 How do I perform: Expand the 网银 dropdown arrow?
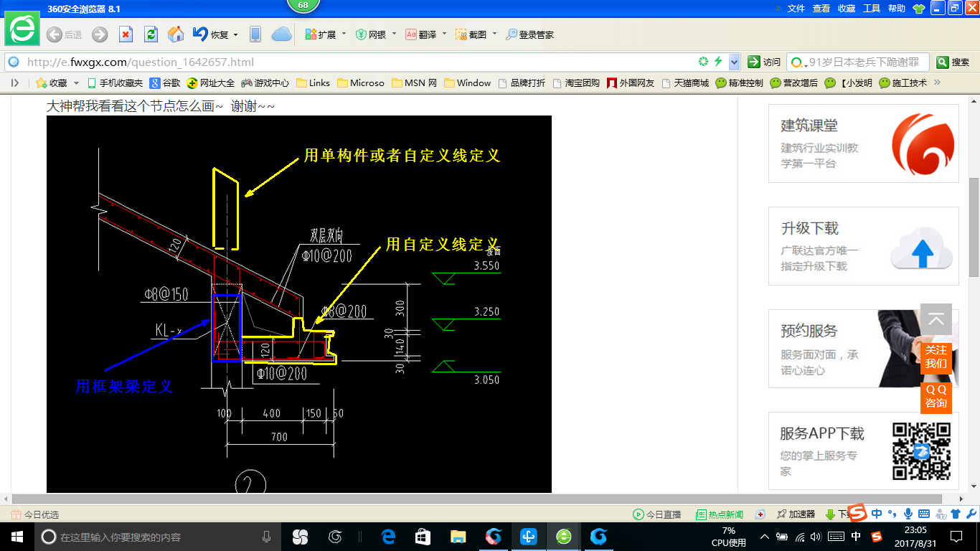(394, 34)
